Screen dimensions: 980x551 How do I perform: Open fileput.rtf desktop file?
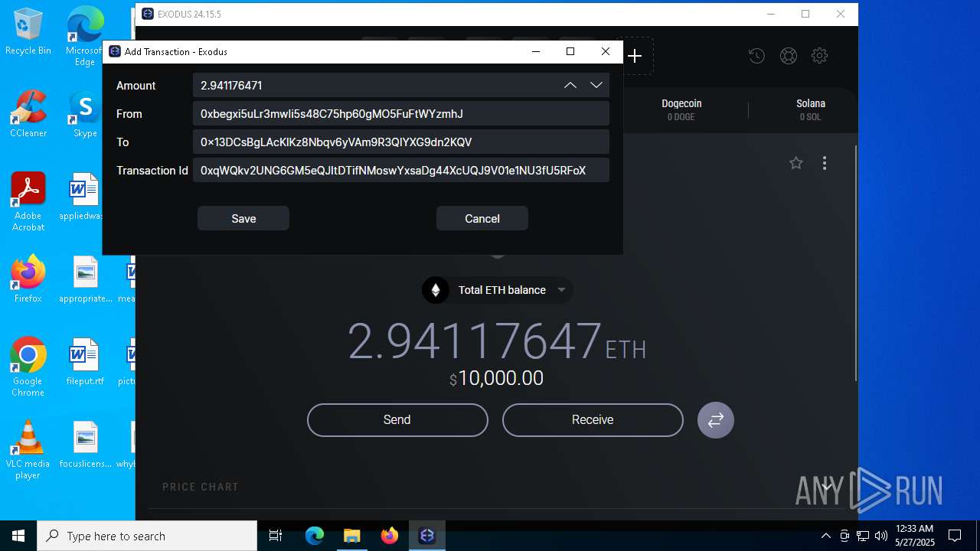click(85, 362)
